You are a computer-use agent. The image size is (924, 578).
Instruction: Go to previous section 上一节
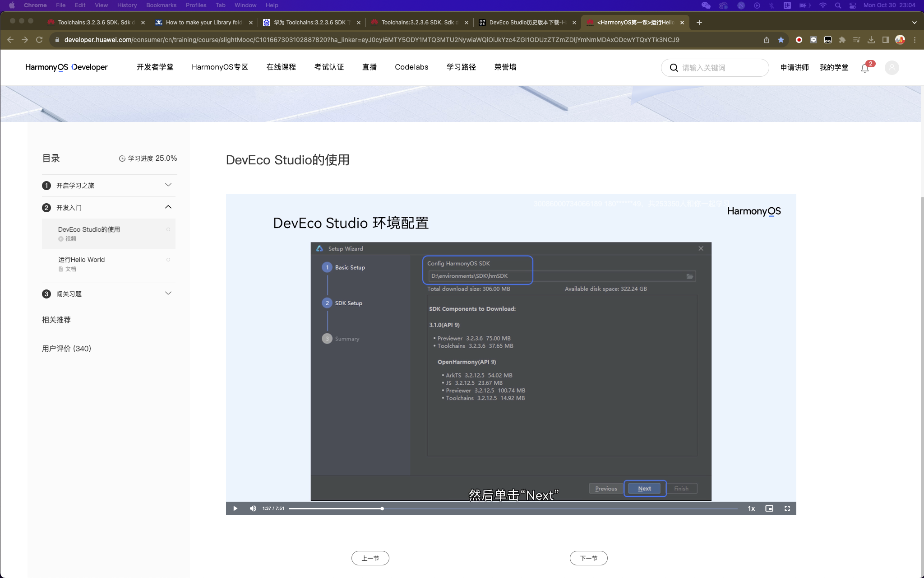click(370, 558)
